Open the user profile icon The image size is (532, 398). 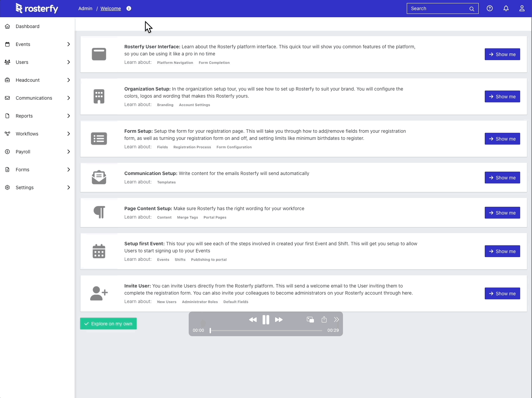pyautogui.click(x=522, y=8)
